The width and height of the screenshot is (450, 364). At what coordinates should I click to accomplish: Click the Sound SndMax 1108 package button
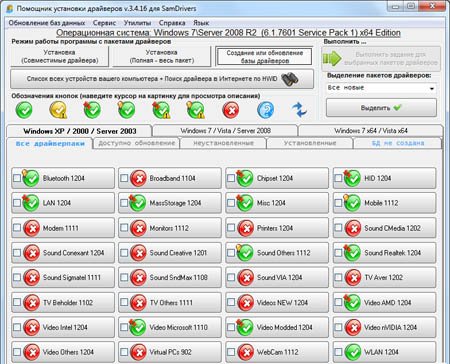point(170,278)
